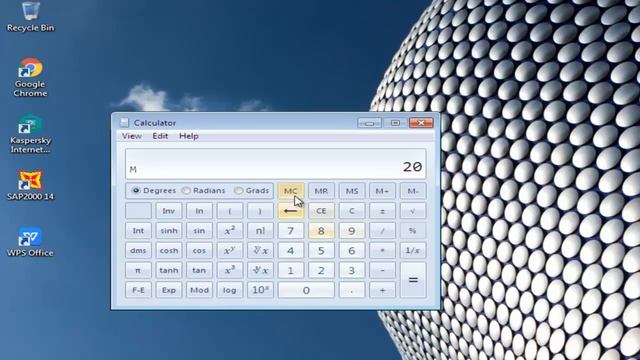Open the Recycle Bin desktop icon
This screenshot has height=360, width=640.
point(31,16)
